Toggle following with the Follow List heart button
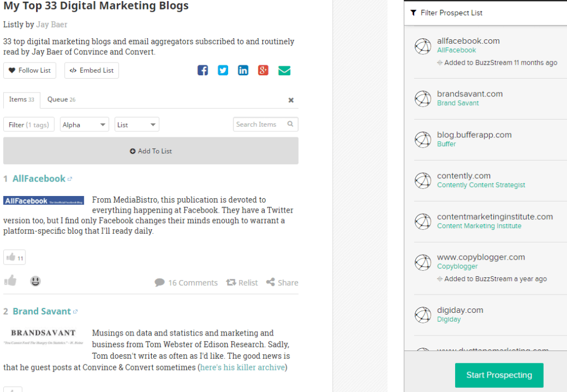The width and height of the screenshot is (567, 392). [29, 70]
